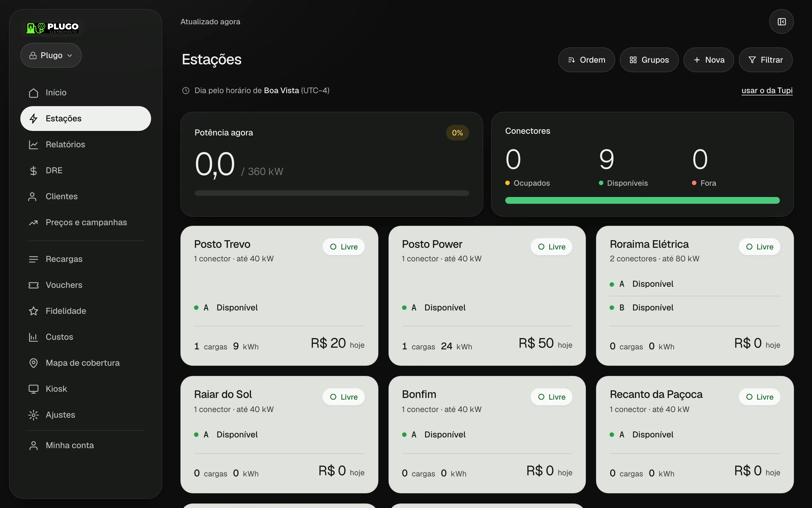Open the Vouchers menu item
The height and width of the screenshot is (508, 812).
(85, 285)
